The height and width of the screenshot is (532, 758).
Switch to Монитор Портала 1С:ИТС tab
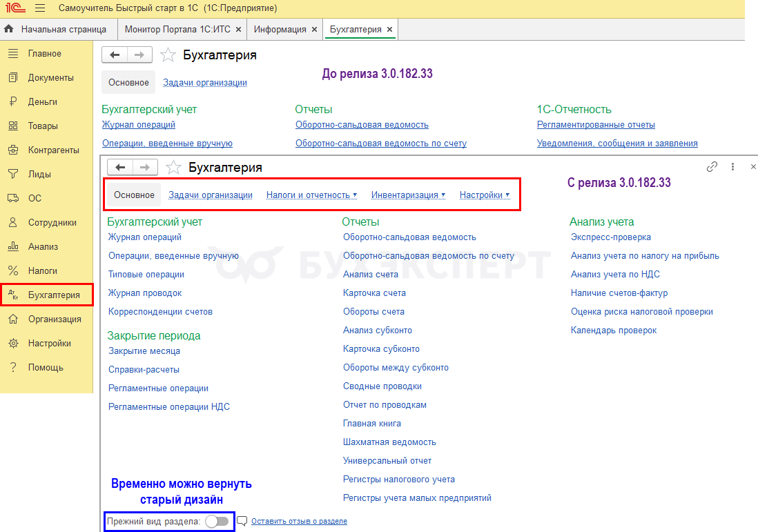(177, 30)
